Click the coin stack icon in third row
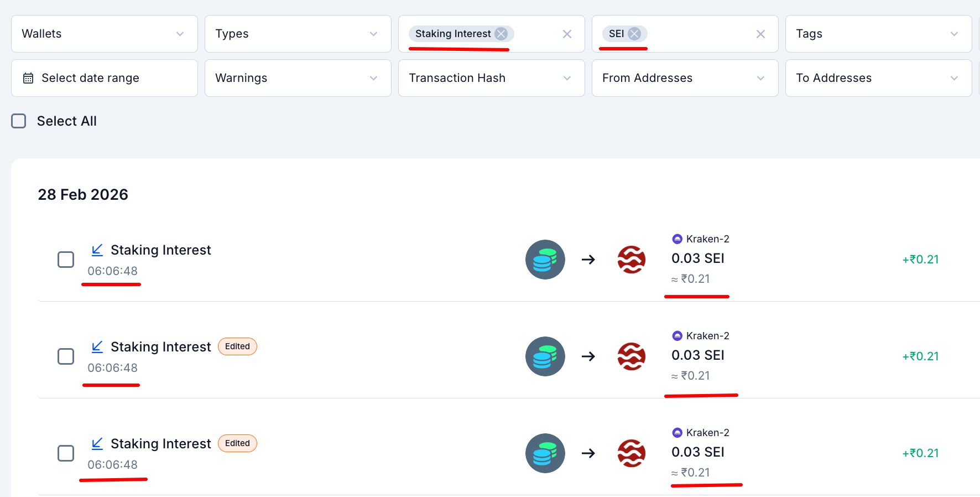The image size is (980, 497). (545, 453)
